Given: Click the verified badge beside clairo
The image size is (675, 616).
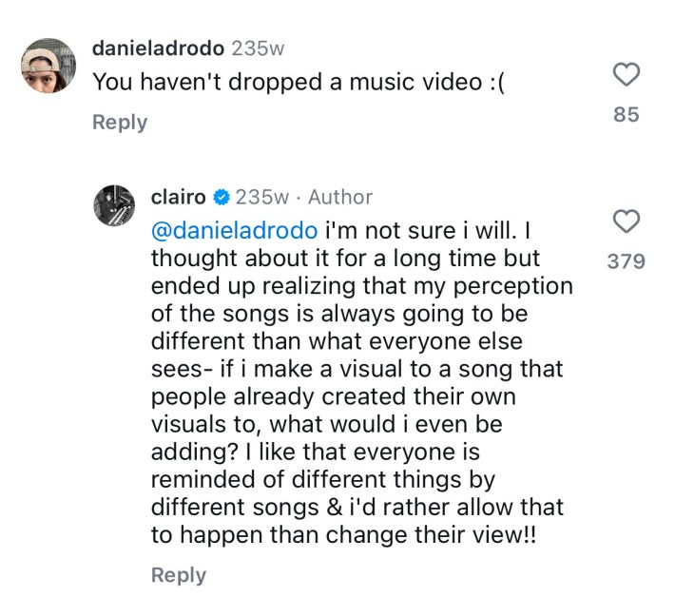Looking at the screenshot, I should click(221, 198).
